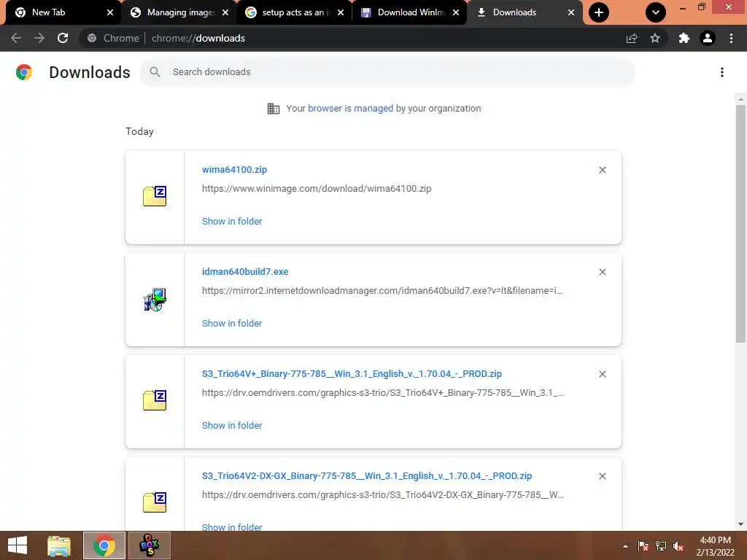Show idman640build7.exe in folder
747x560 pixels.
click(232, 323)
